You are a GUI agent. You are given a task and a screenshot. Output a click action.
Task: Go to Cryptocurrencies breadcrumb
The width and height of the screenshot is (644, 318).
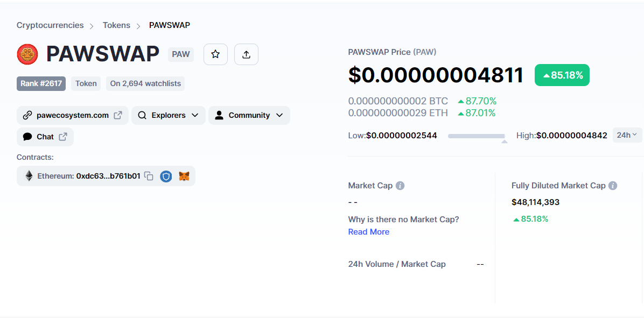click(50, 25)
